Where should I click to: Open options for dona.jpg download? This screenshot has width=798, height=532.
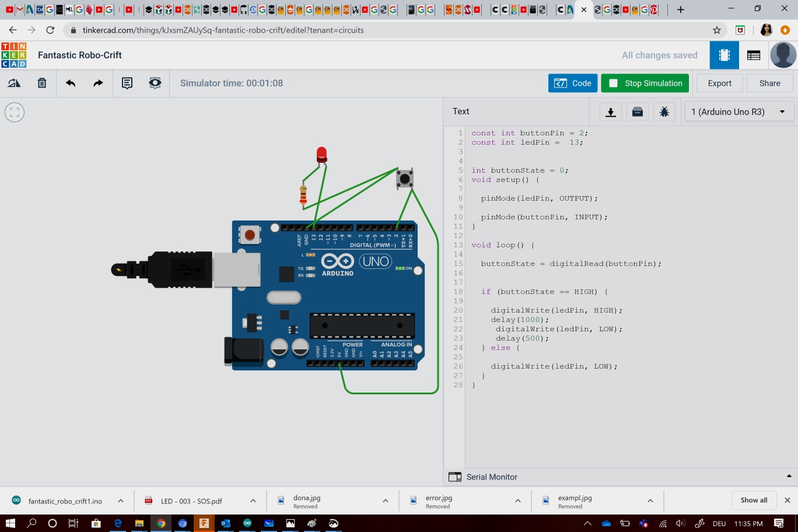click(x=385, y=501)
